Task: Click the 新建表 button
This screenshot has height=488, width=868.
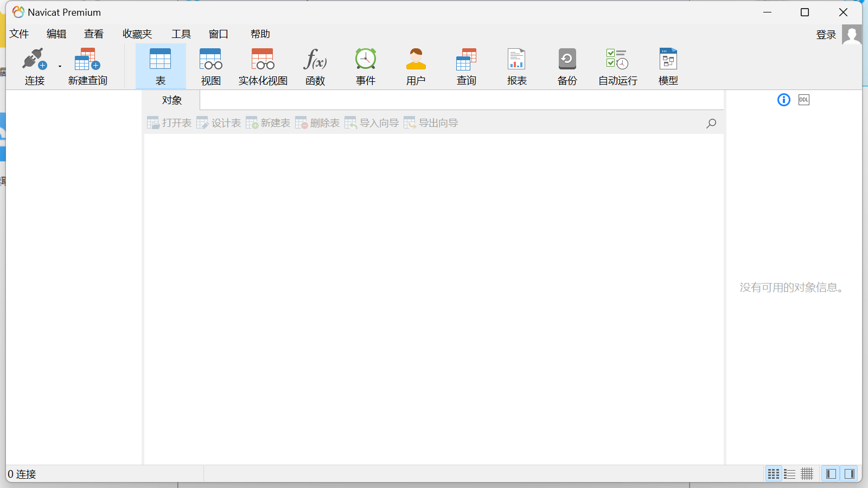Action: [x=268, y=123]
